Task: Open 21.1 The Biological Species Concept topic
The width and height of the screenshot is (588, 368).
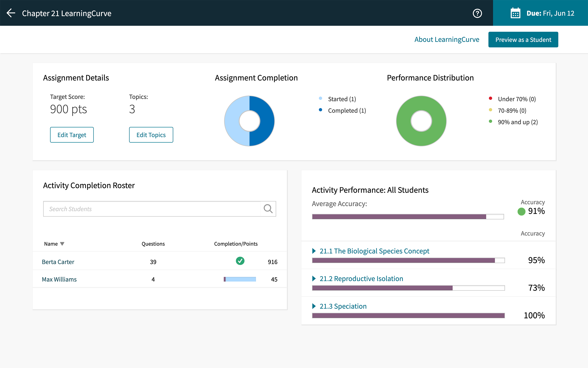Action: pyautogui.click(x=374, y=251)
